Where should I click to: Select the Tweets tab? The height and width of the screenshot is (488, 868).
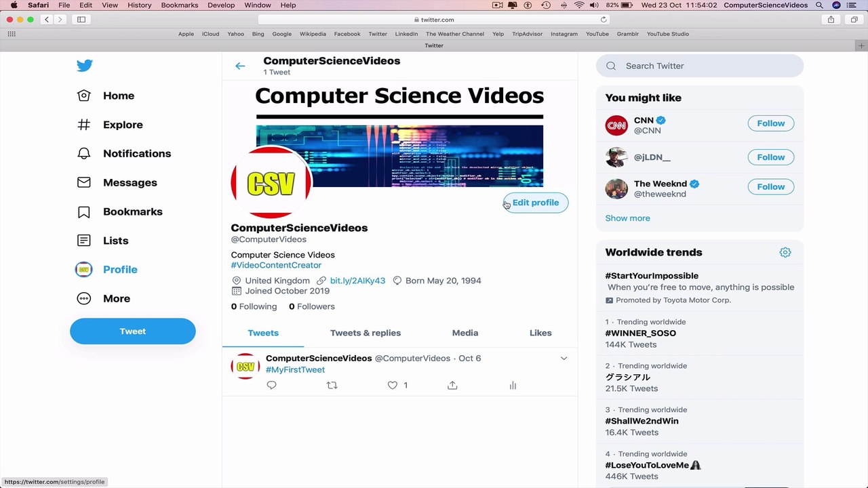[x=263, y=333]
